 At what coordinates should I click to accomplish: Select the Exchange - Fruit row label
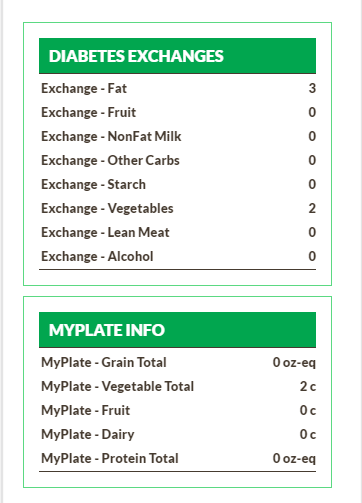click(x=88, y=113)
